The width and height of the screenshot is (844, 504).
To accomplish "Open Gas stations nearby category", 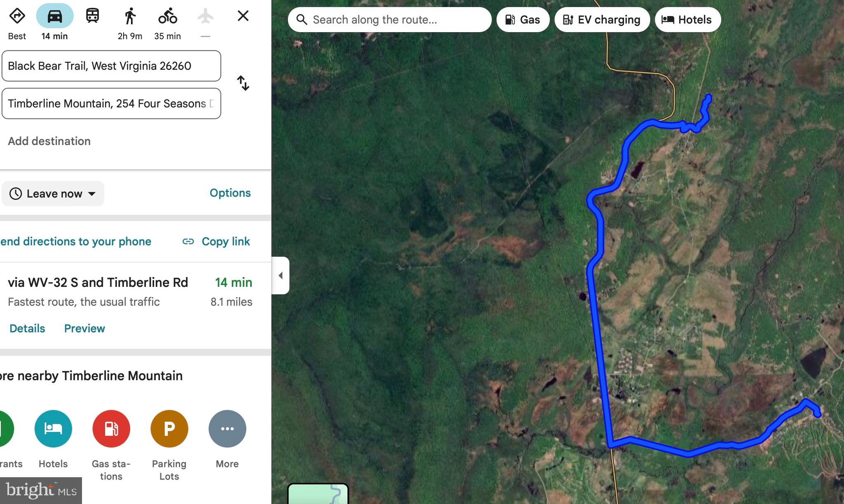I will point(111,429).
